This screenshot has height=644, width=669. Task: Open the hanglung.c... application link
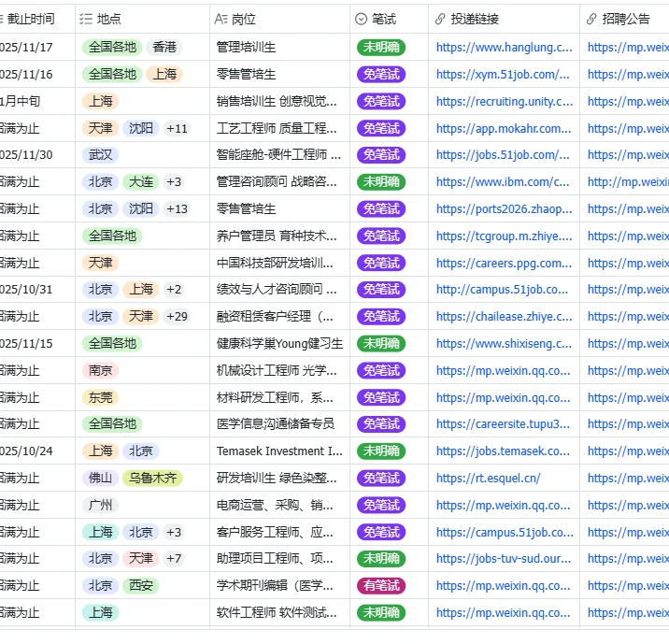(x=504, y=47)
